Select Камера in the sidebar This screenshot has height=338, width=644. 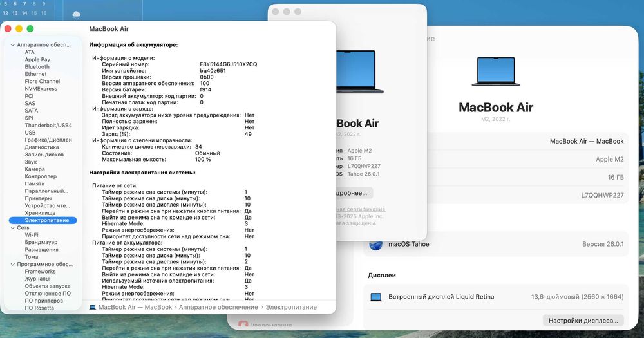coord(35,169)
